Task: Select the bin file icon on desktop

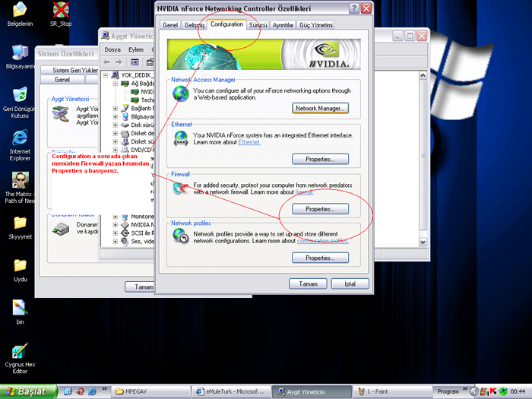Action: coord(20,312)
